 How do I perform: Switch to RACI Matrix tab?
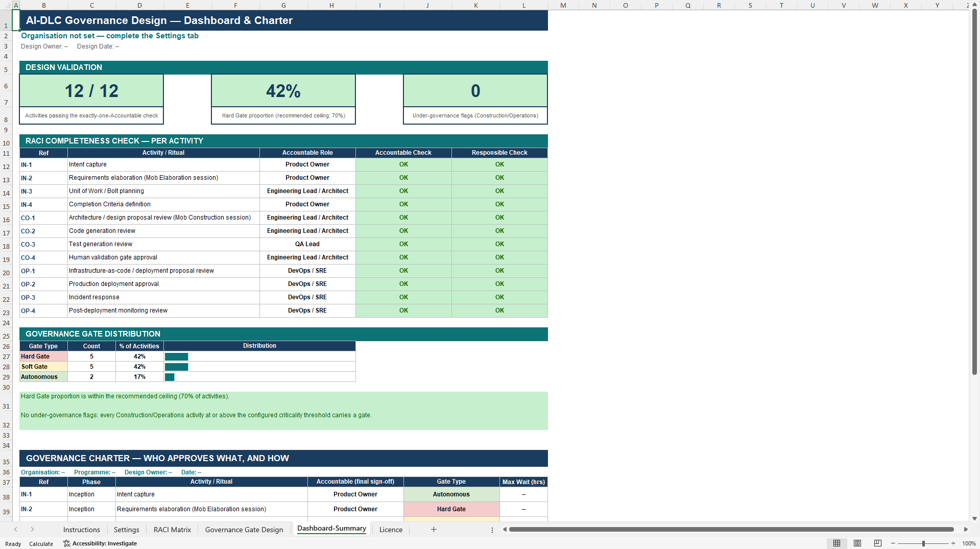(172, 530)
